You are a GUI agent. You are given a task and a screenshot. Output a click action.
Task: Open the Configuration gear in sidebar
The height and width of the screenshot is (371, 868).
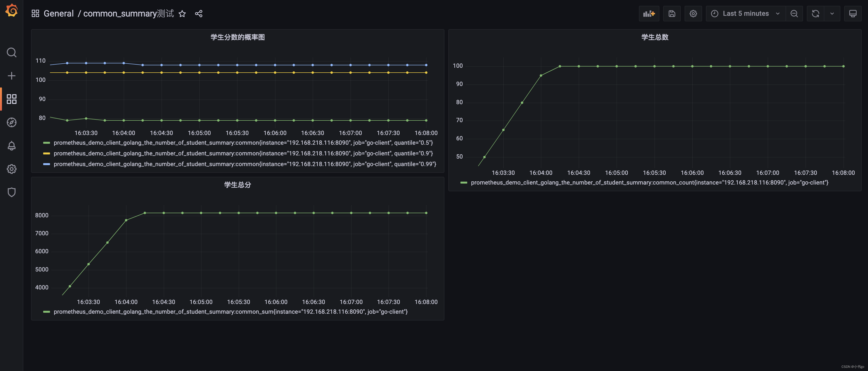pyautogui.click(x=11, y=169)
